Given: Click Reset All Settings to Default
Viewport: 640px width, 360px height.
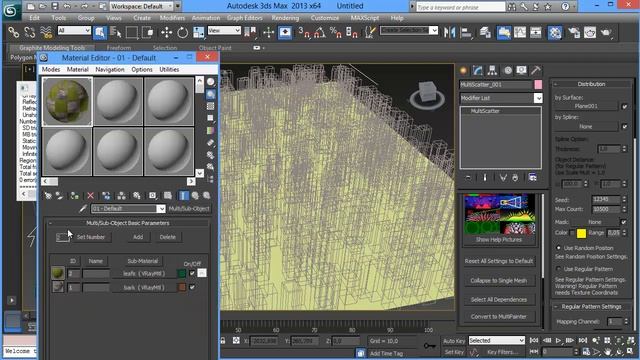Looking at the screenshot, I should pos(499,261).
